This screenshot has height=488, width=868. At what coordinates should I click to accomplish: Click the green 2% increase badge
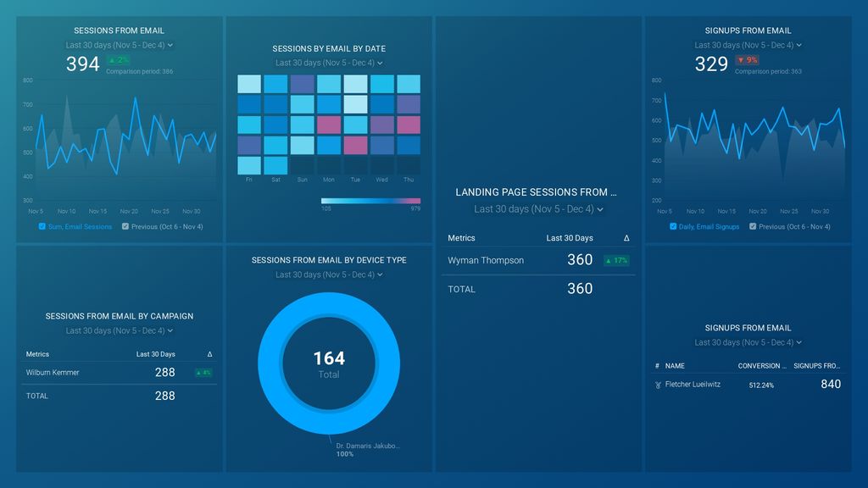tap(119, 60)
